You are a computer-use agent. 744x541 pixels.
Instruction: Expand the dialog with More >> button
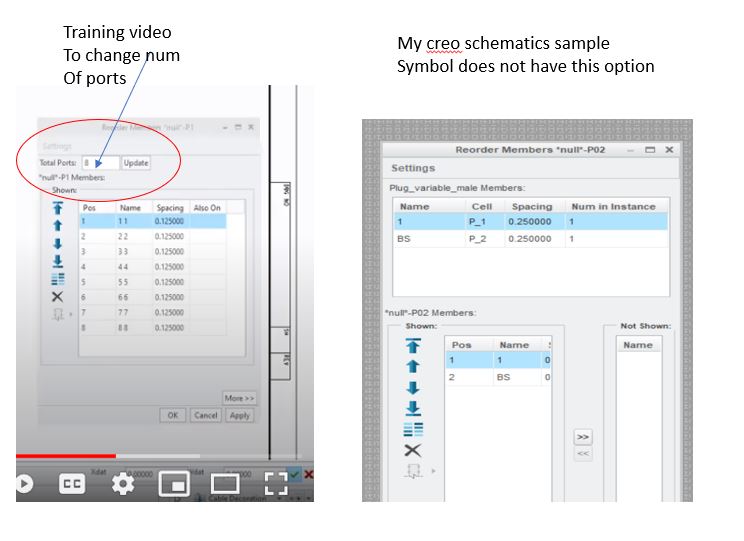[x=239, y=397]
